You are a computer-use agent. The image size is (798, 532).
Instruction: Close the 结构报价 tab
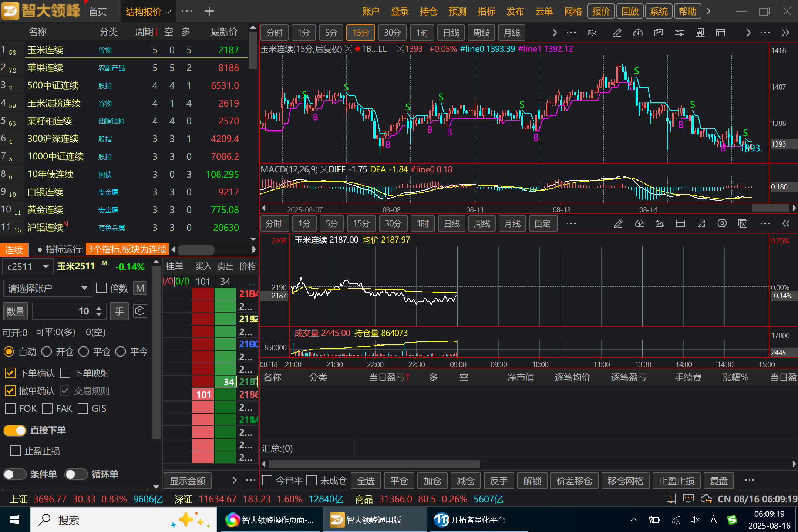tap(169, 11)
